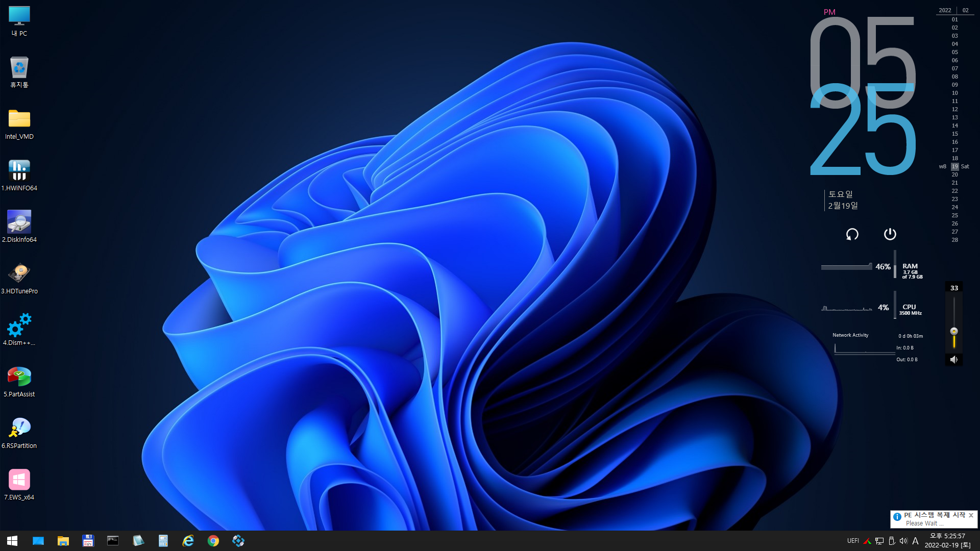Click the PM indicator above the clock
The width and height of the screenshot is (980, 551).
coord(829,12)
